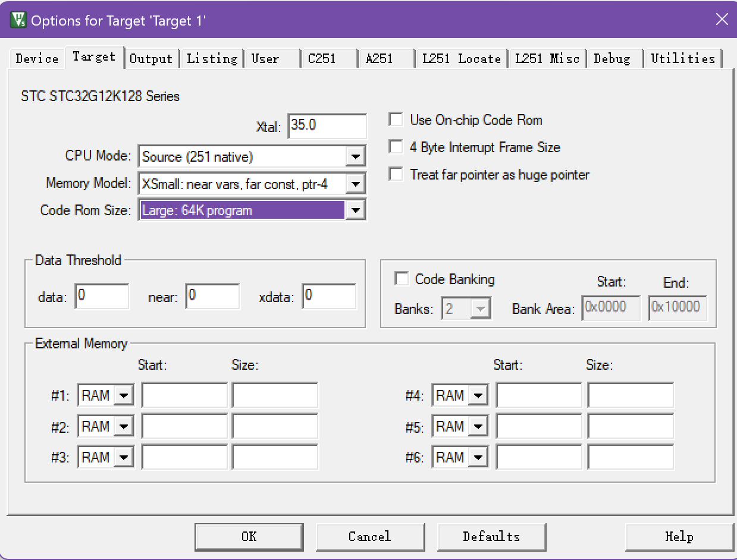Click the Help button

(679, 537)
